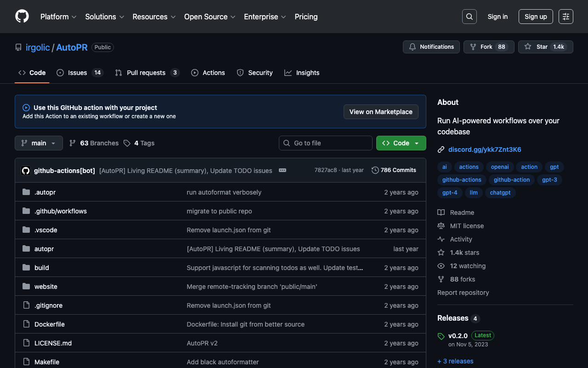
Task: Open the + 3 releases link
Action: [x=455, y=361]
